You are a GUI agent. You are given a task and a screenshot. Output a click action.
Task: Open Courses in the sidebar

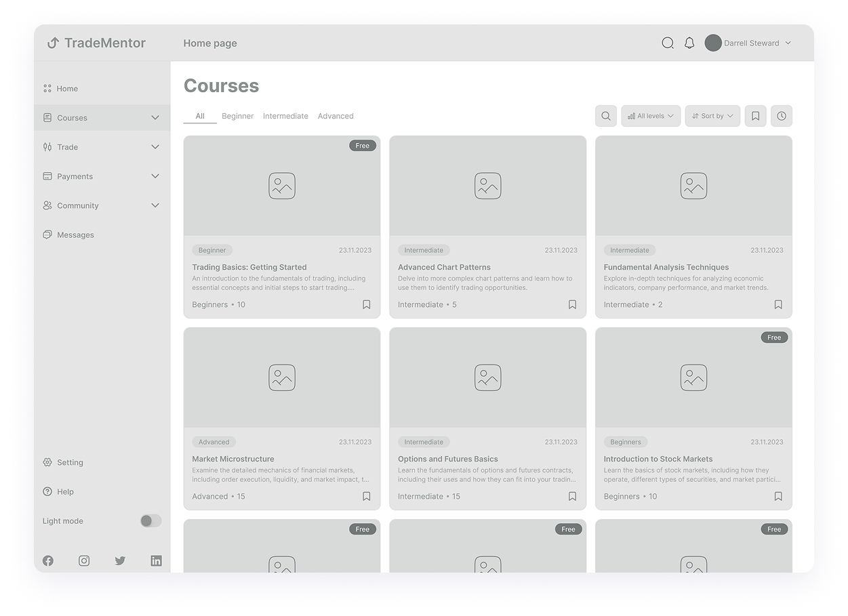tap(102, 117)
